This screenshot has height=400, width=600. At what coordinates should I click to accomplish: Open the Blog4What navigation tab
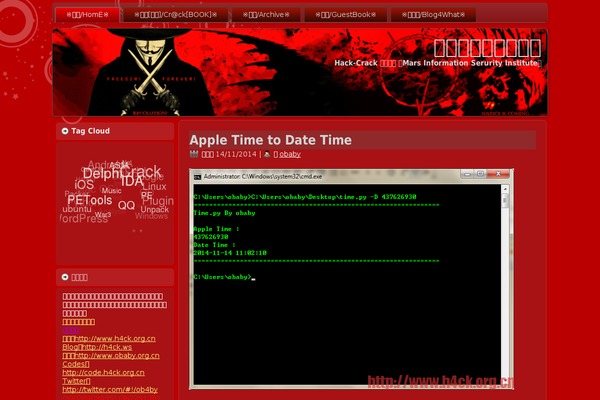click(x=433, y=15)
